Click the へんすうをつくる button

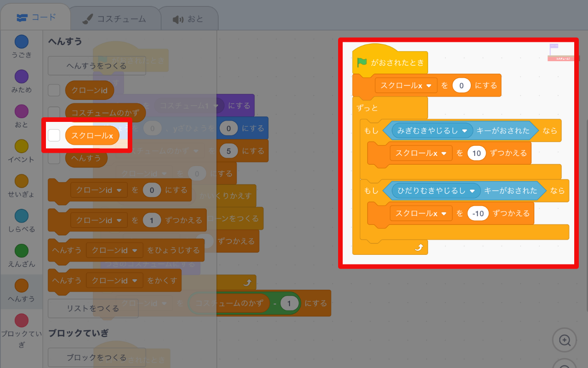point(96,66)
